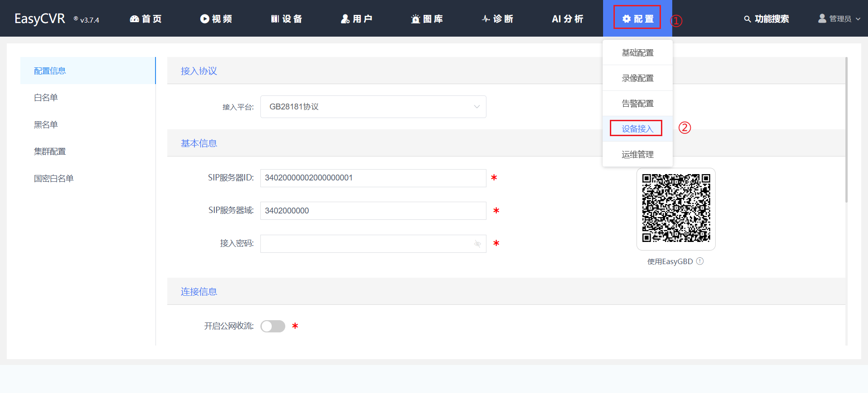Open 白名单 in the left sidebar
This screenshot has height=393, width=868.
coord(46,98)
